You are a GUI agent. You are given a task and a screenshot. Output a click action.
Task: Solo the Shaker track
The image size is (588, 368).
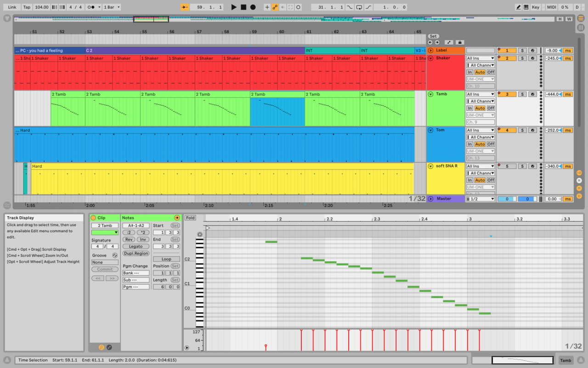click(x=522, y=58)
